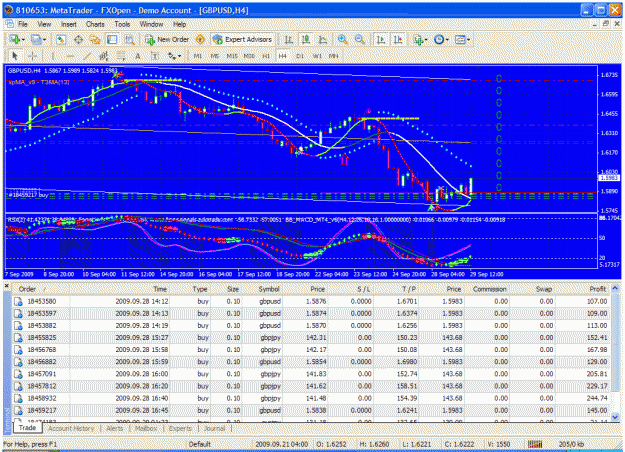The height and width of the screenshot is (452, 625).
Task: Click the connection status bars icon
Action: click(535, 444)
